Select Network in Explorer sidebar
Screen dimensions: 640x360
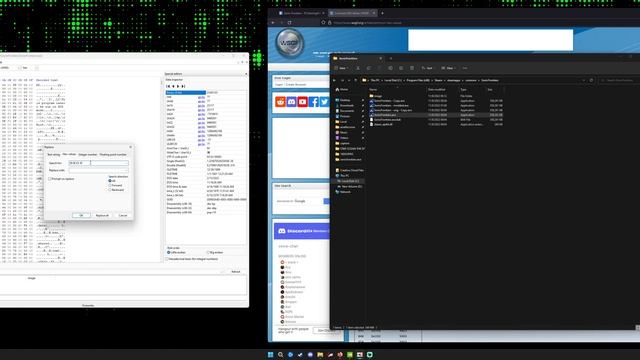343,191
